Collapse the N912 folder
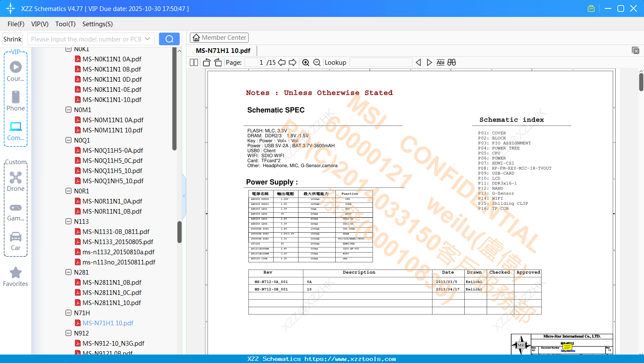 (69, 333)
